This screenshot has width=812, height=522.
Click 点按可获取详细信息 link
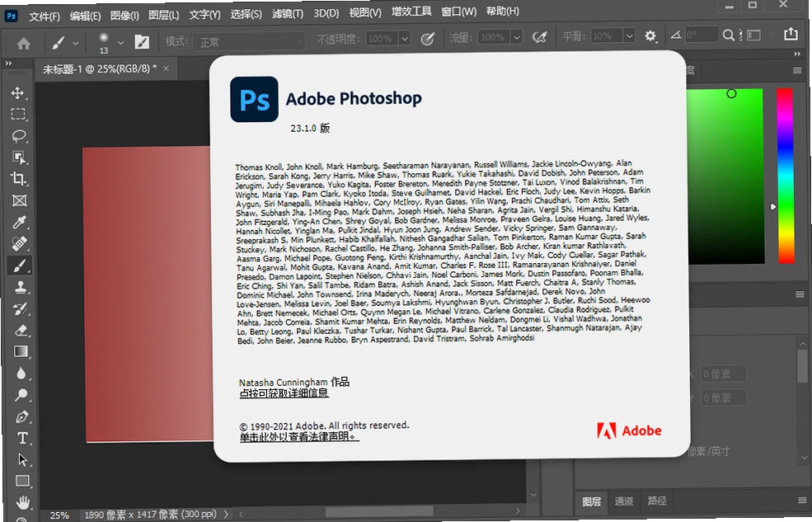(x=284, y=393)
